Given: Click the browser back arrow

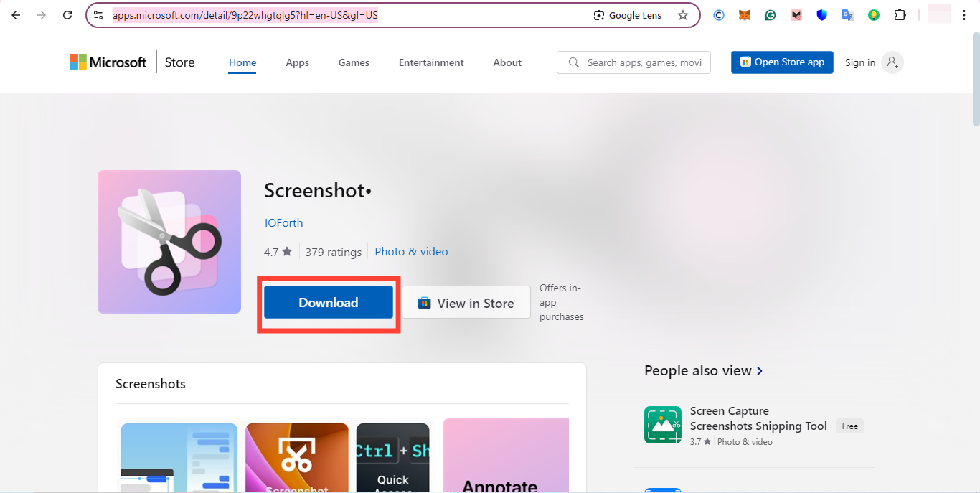Looking at the screenshot, I should coord(16,15).
